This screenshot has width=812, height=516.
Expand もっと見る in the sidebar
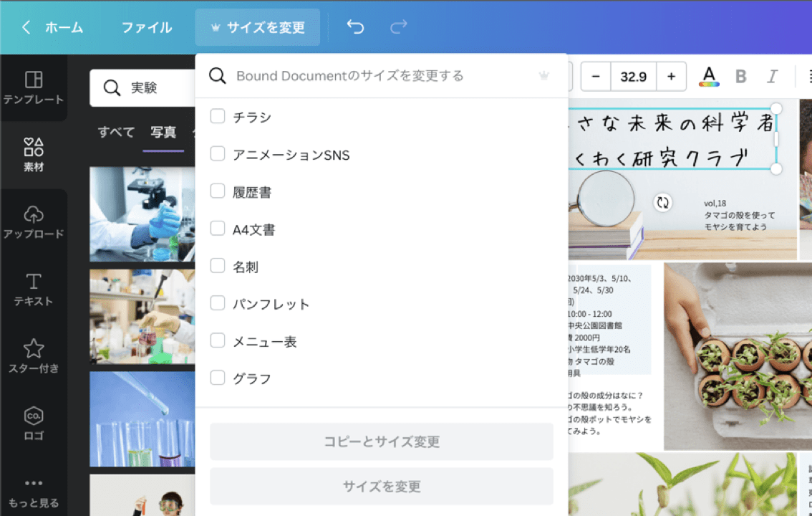(x=32, y=491)
